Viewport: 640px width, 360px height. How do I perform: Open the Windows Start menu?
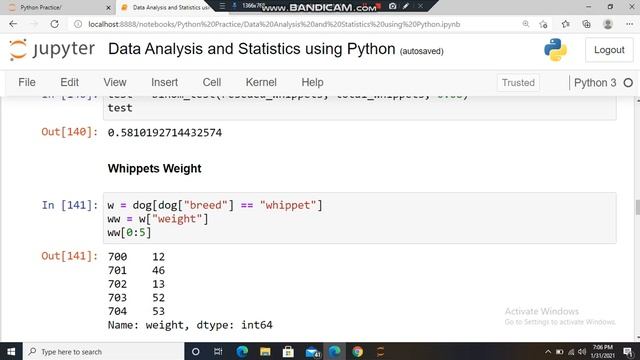(x=11, y=351)
